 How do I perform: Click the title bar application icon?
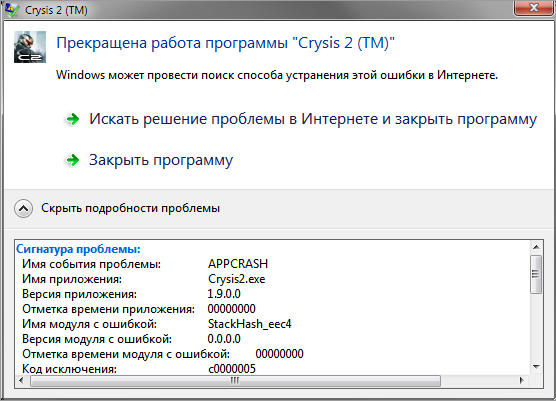tap(12, 10)
